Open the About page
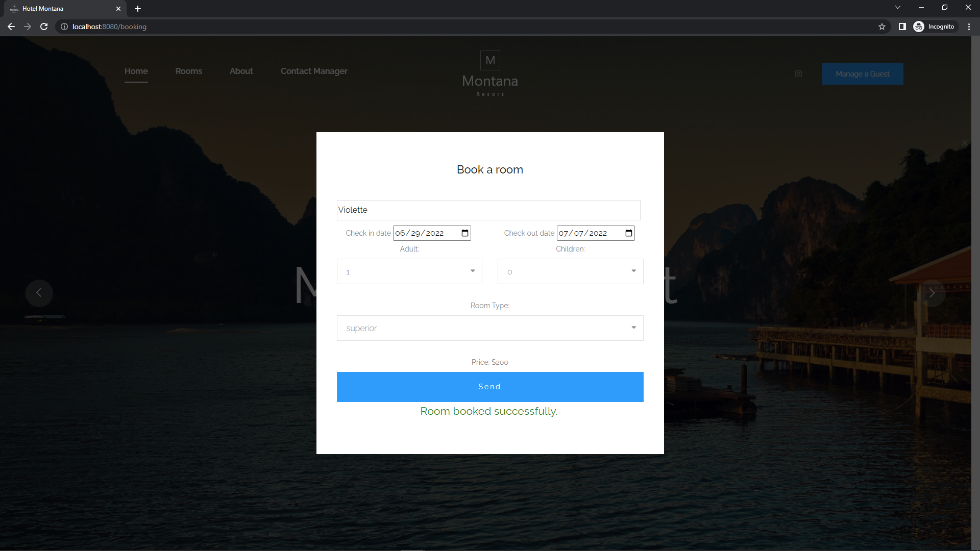This screenshot has width=980, height=551. (x=241, y=71)
